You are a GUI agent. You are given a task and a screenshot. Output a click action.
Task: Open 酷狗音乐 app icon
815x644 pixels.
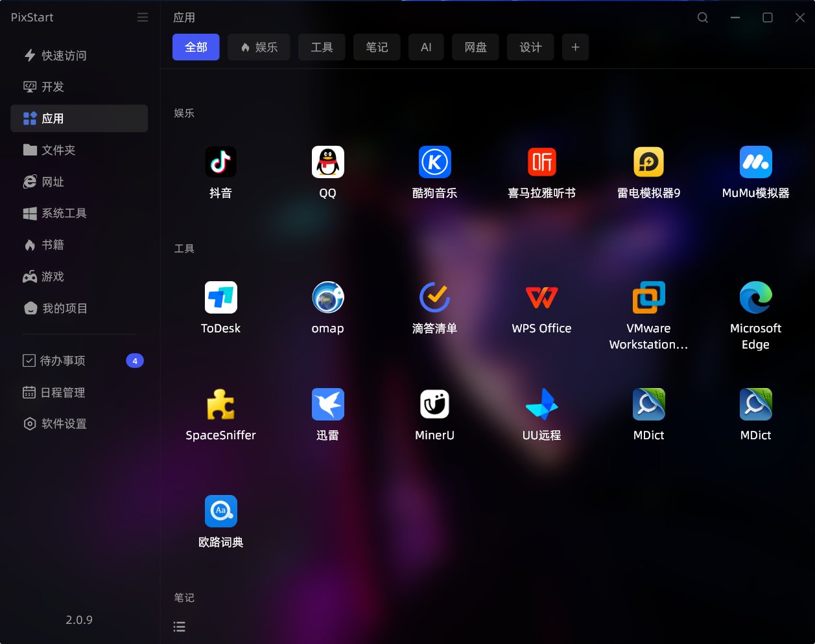tap(434, 162)
